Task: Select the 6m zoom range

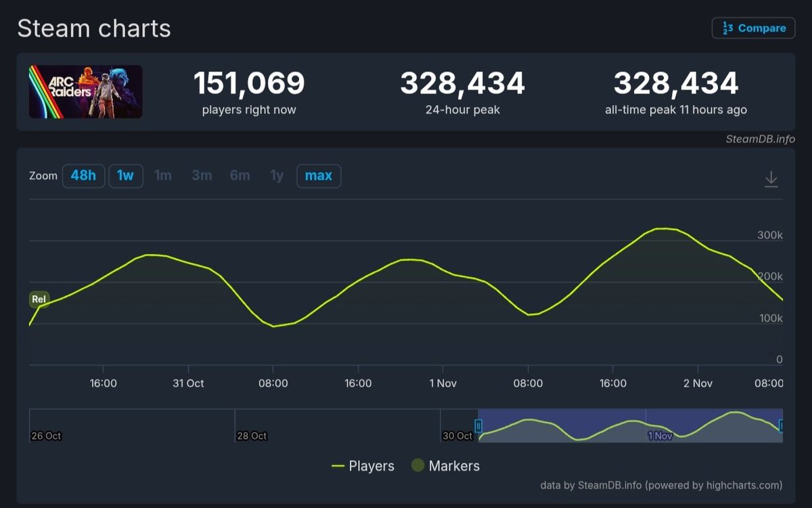Action: pos(240,175)
